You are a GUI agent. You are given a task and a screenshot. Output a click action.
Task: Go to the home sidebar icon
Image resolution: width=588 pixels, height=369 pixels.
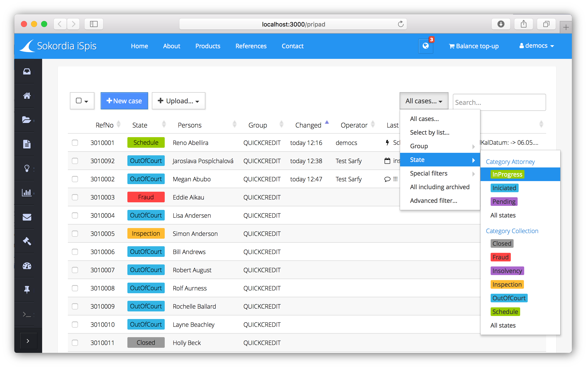[27, 96]
